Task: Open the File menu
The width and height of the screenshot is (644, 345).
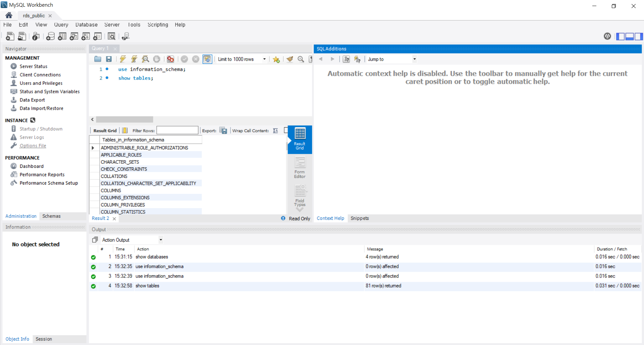Action: point(7,24)
